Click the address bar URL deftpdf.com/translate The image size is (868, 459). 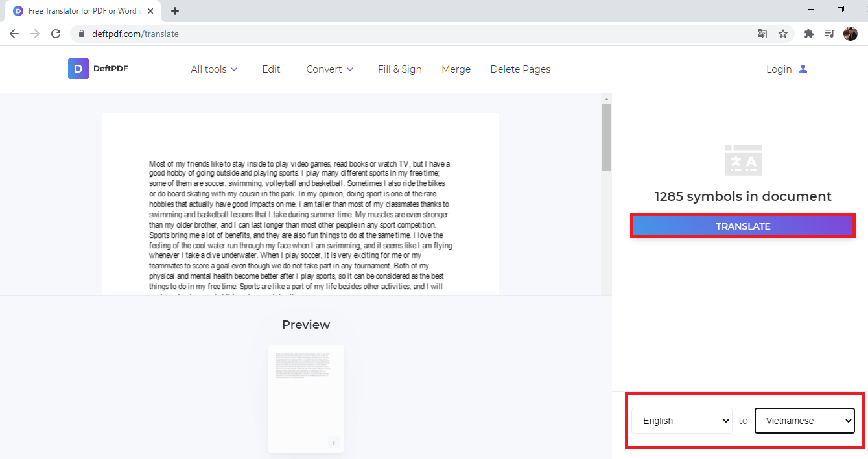(135, 34)
